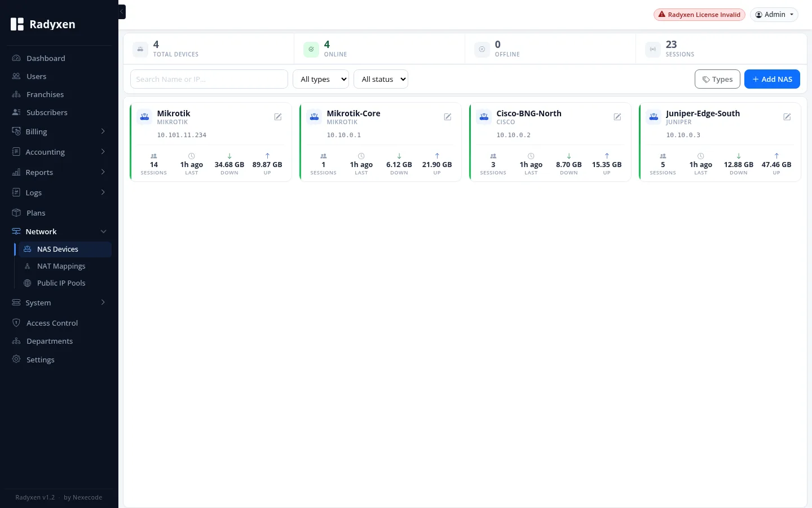
Task: Edit Juniper-Edge-South via pencil icon
Action: 787,117
